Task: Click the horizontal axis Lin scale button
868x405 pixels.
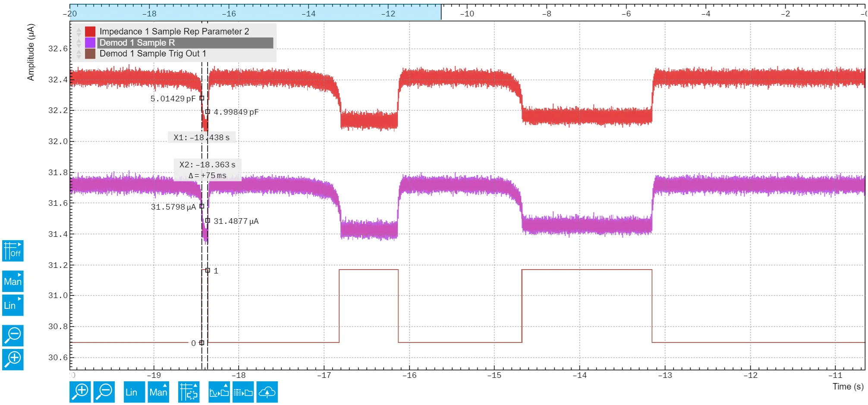Action: (x=134, y=392)
